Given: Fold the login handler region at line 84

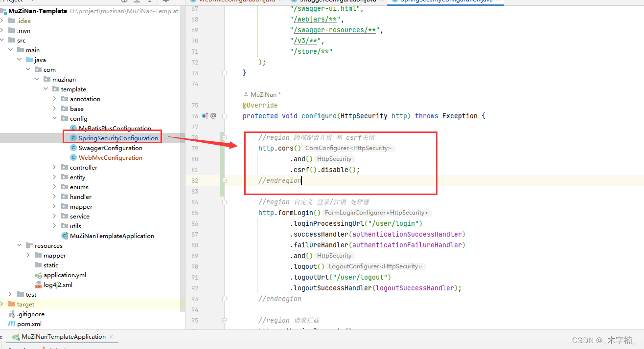Looking at the screenshot, I should (224, 202).
